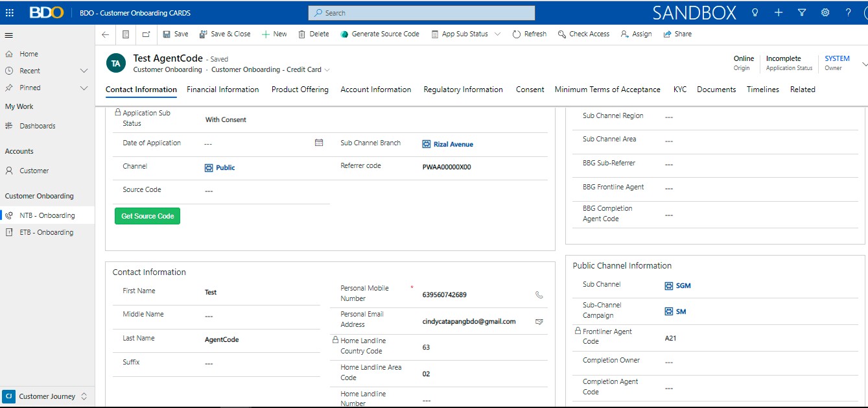Click the Search box in top bar

point(421,13)
